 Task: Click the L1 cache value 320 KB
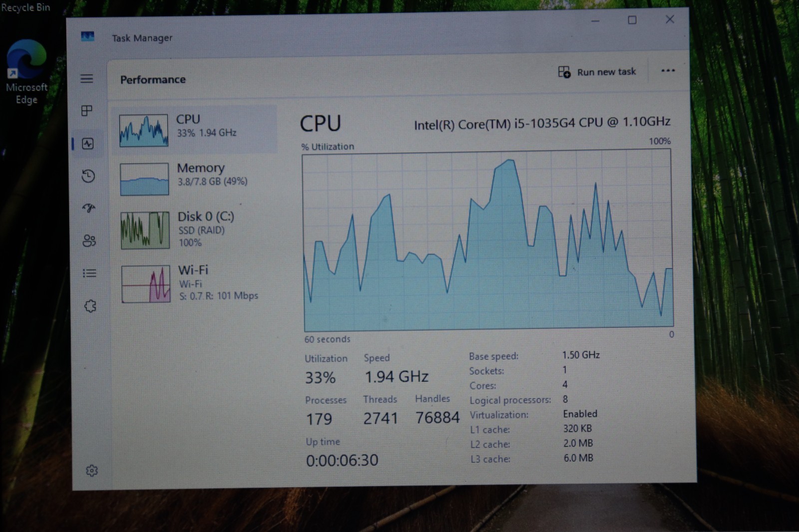(577, 428)
